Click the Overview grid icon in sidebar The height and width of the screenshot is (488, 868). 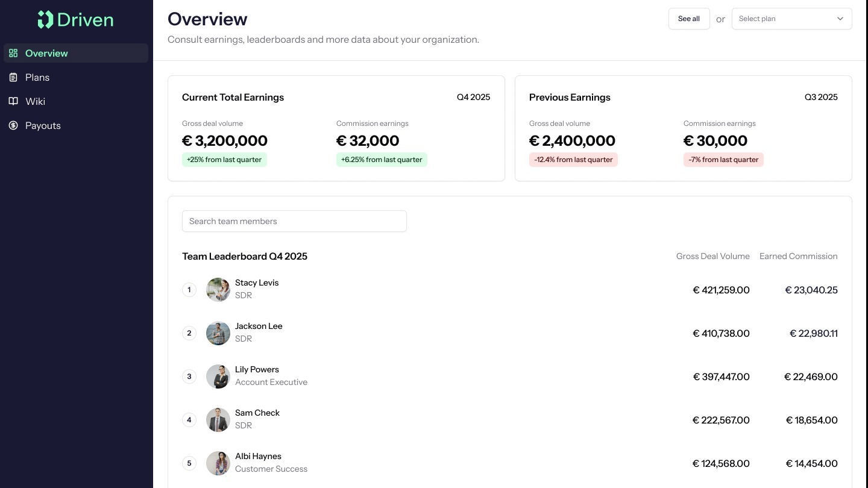(13, 53)
